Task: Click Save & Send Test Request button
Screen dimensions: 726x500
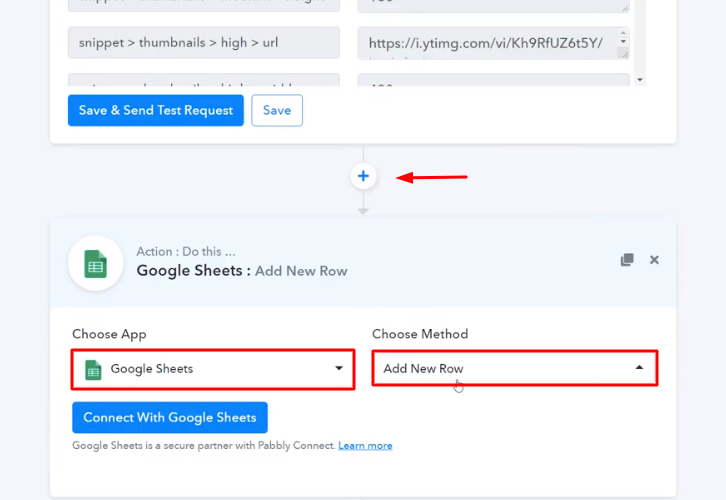Action: pyautogui.click(x=156, y=110)
